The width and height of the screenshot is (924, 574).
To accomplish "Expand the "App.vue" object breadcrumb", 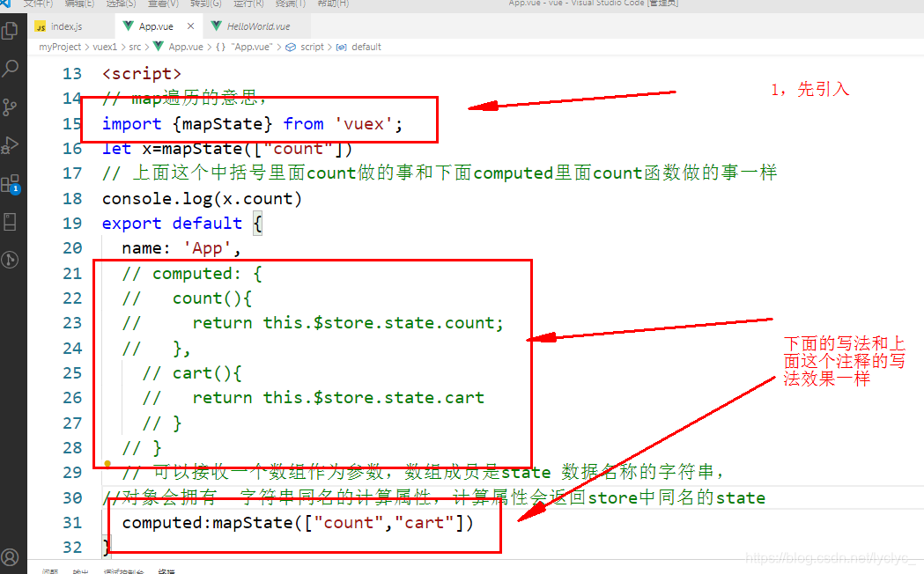I will pyautogui.click(x=252, y=47).
